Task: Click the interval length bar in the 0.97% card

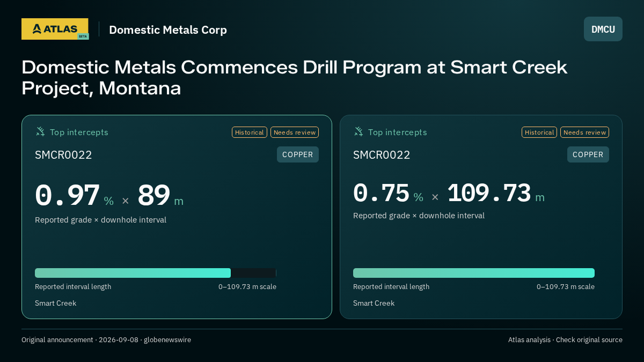Action: (x=156, y=273)
